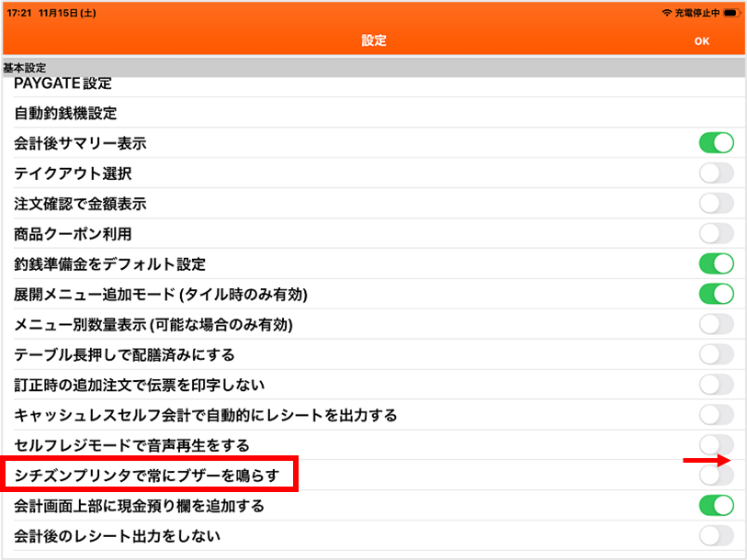The width and height of the screenshot is (747, 560).
Task: Tap the battery icon in status bar
Action: click(731, 13)
